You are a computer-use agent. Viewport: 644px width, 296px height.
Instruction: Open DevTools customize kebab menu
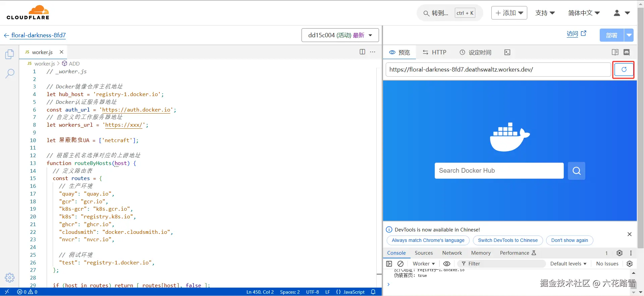point(631,253)
